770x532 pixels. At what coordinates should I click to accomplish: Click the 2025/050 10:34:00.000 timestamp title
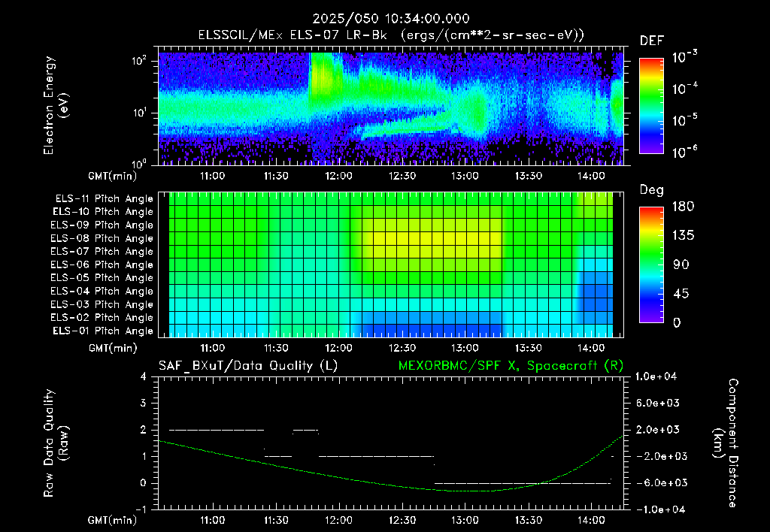[x=391, y=19]
